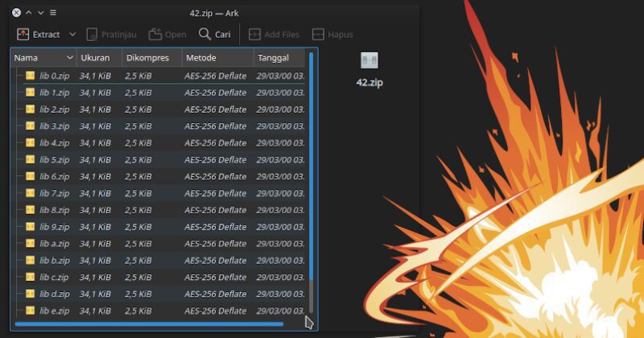Click the Add Files button
Screen dimensions: 644x338
pos(274,35)
